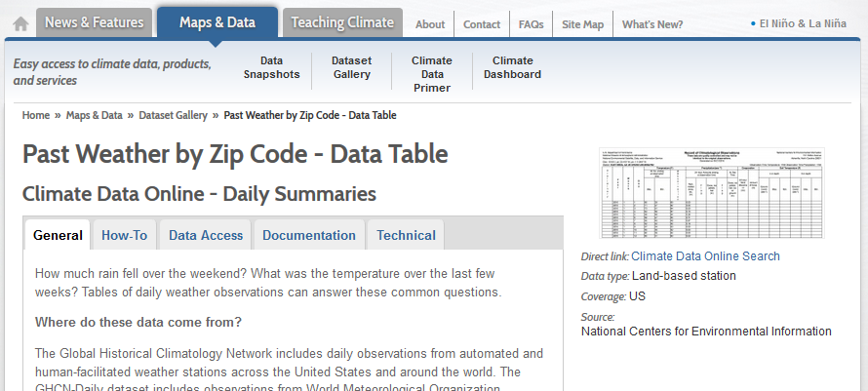
Task: Click the home icon in top navigation
Action: coord(20,23)
